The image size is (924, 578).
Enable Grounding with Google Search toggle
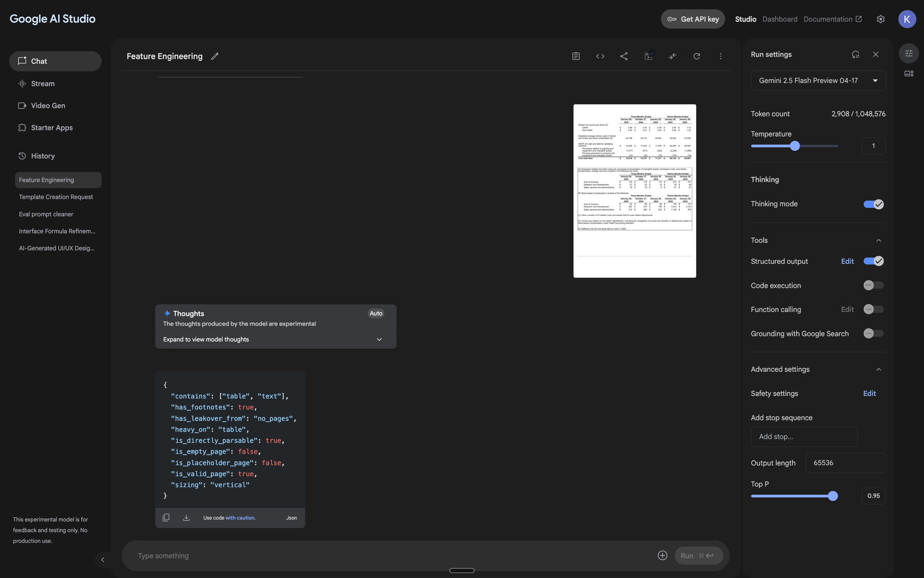click(x=874, y=333)
